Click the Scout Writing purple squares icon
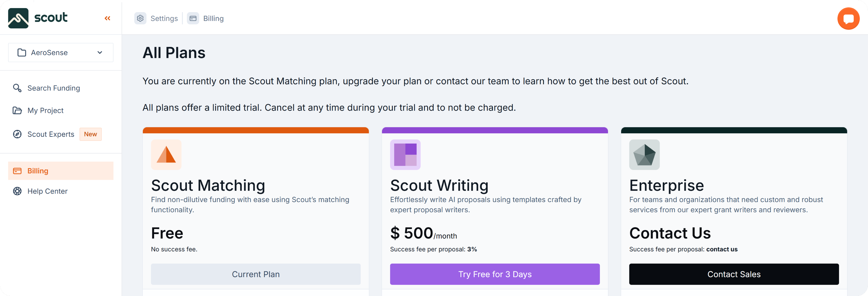Screen dimensions: 868x296 point(405,155)
